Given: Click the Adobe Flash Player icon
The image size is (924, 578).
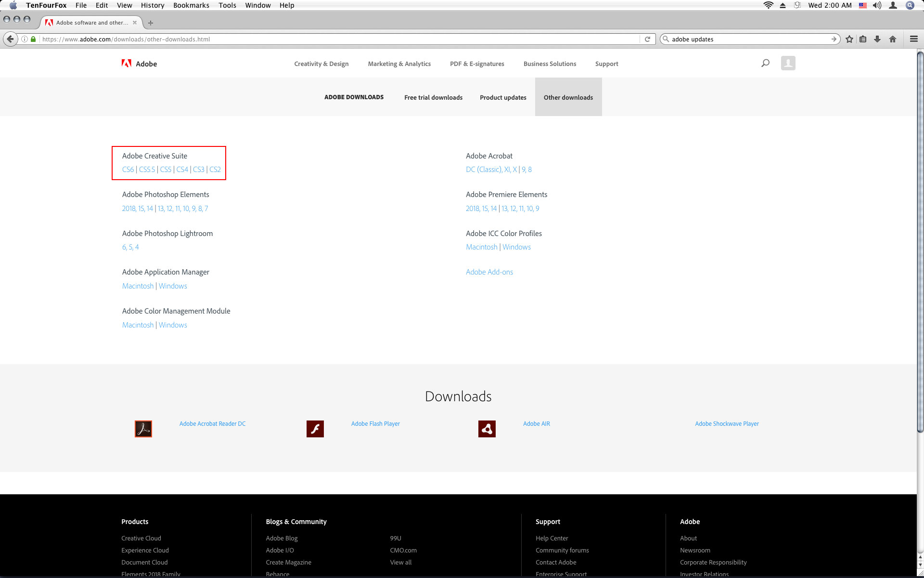Looking at the screenshot, I should click(x=315, y=428).
